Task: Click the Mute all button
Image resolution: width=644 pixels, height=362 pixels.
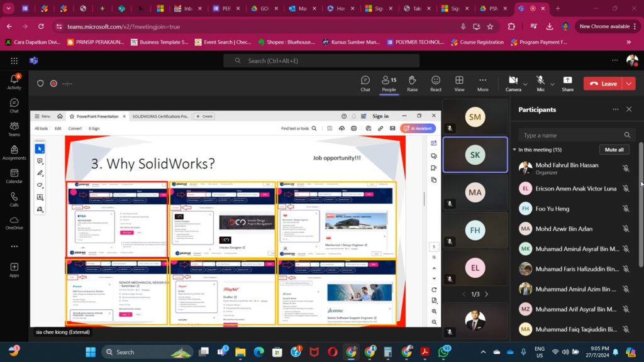Action: (x=614, y=150)
